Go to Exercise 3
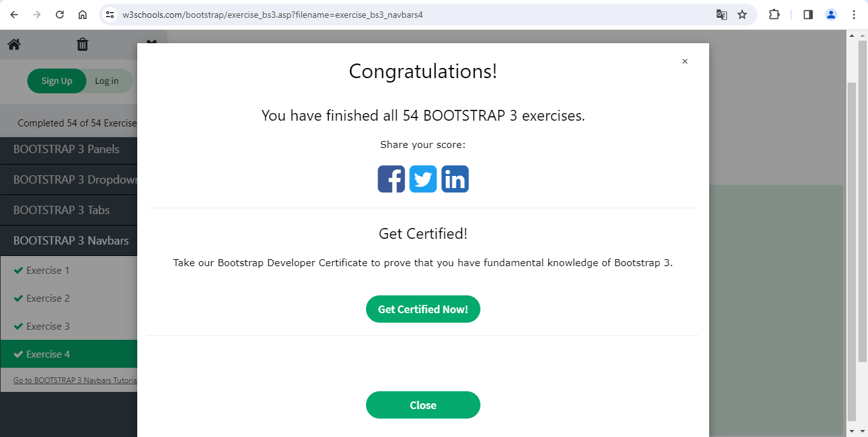Screen dimensions: 868x437 pos(48,326)
